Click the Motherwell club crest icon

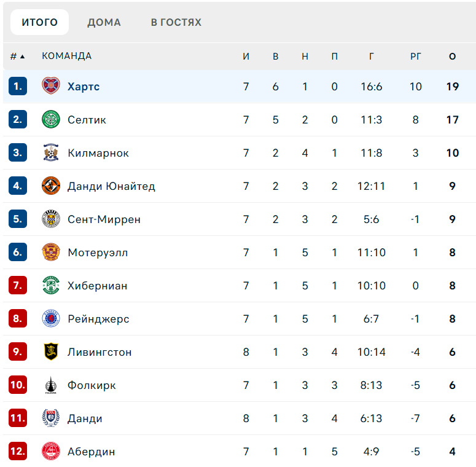click(x=51, y=252)
